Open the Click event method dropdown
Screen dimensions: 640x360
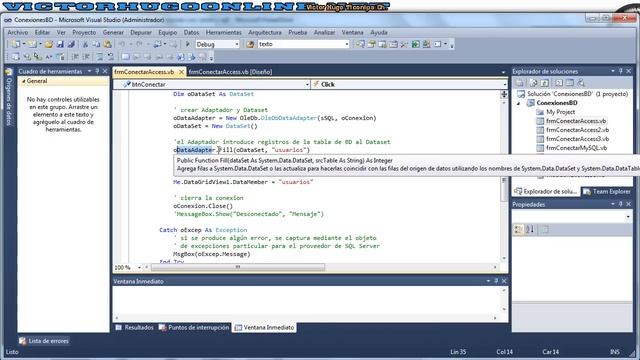(x=504, y=84)
